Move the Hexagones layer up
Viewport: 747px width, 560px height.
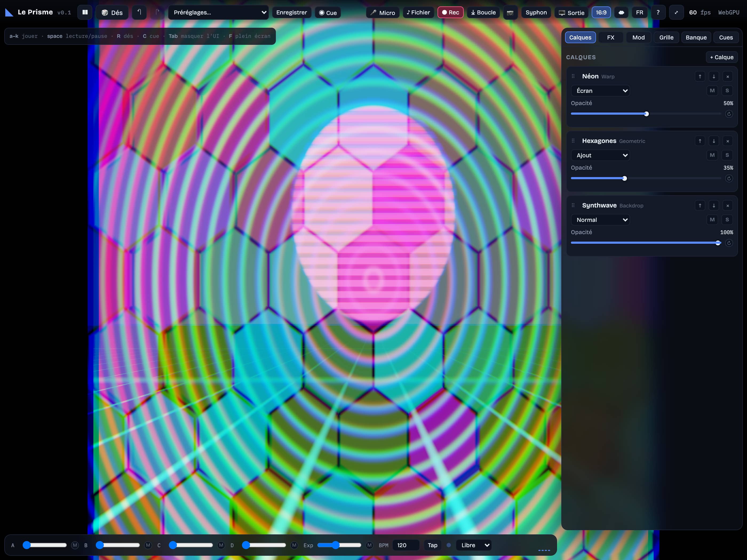(700, 141)
